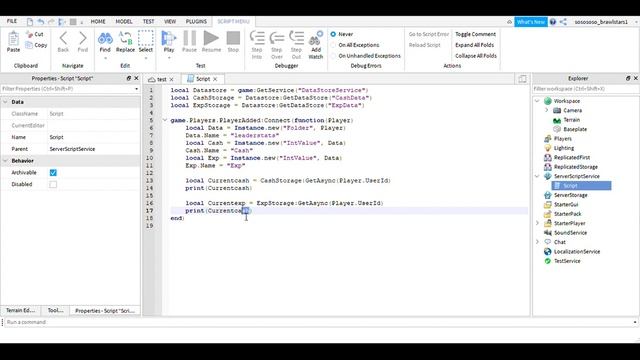Image resolution: width=640 pixels, height=360 pixels.
Task: Click the Cut scissors icon
Action: (29, 34)
